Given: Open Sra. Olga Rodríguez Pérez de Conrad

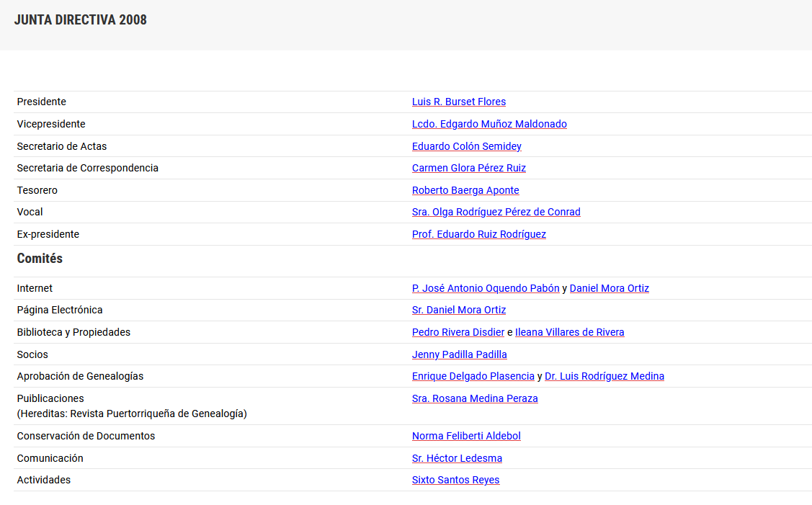Looking at the screenshot, I should [496, 212].
